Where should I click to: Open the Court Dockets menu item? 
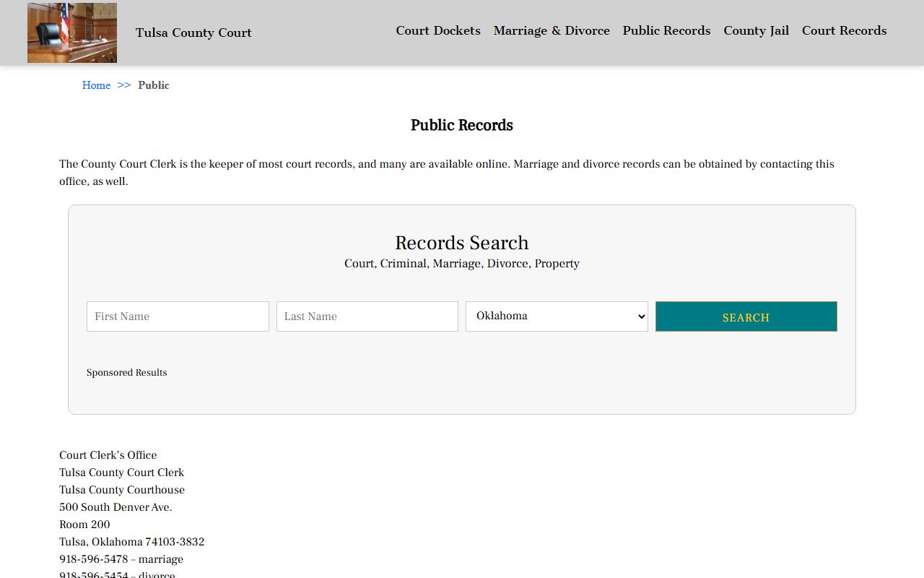(x=437, y=30)
